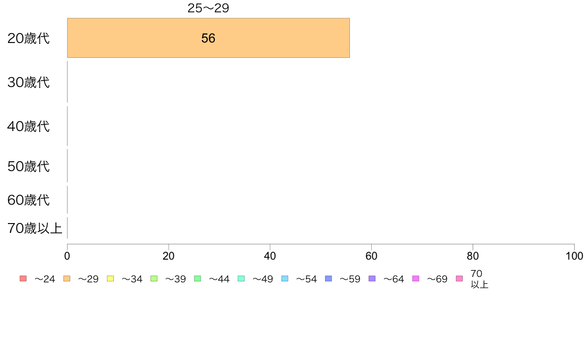
Task: Toggle the yellow ~34 legend swatch
Action: pyautogui.click(x=110, y=278)
